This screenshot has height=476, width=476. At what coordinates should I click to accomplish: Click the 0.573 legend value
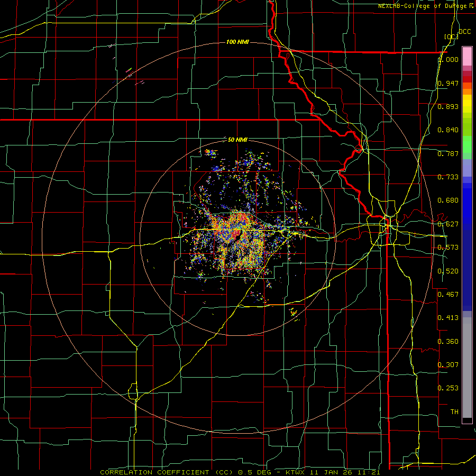448,248
